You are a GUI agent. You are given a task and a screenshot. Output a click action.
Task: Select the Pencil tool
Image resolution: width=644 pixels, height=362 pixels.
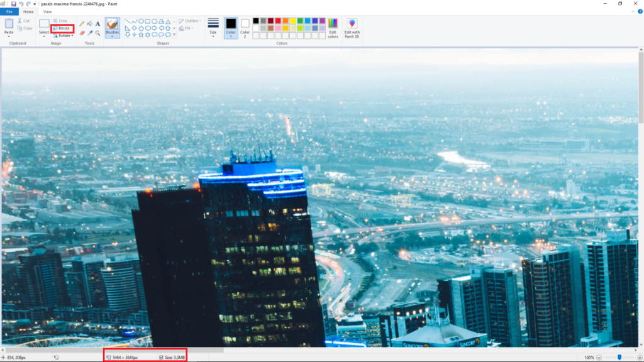pos(82,24)
